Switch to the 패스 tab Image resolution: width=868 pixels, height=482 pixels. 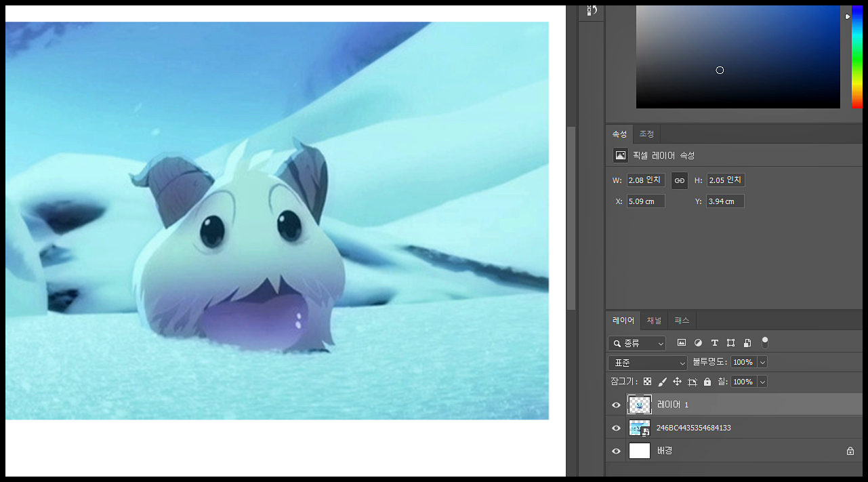tap(682, 320)
